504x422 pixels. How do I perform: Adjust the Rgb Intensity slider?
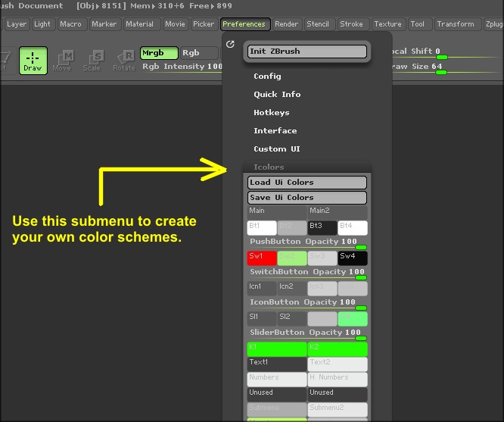point(182,68)
